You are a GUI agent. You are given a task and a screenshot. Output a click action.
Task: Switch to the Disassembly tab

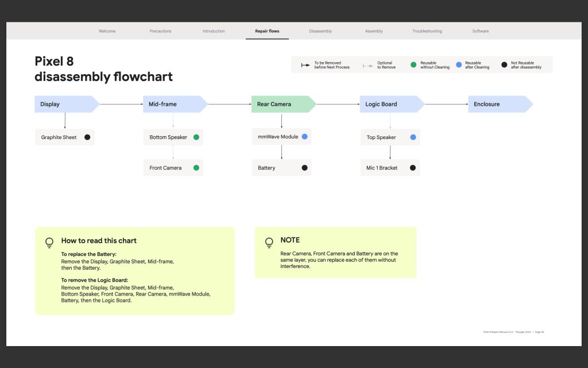tap(320, 31)
